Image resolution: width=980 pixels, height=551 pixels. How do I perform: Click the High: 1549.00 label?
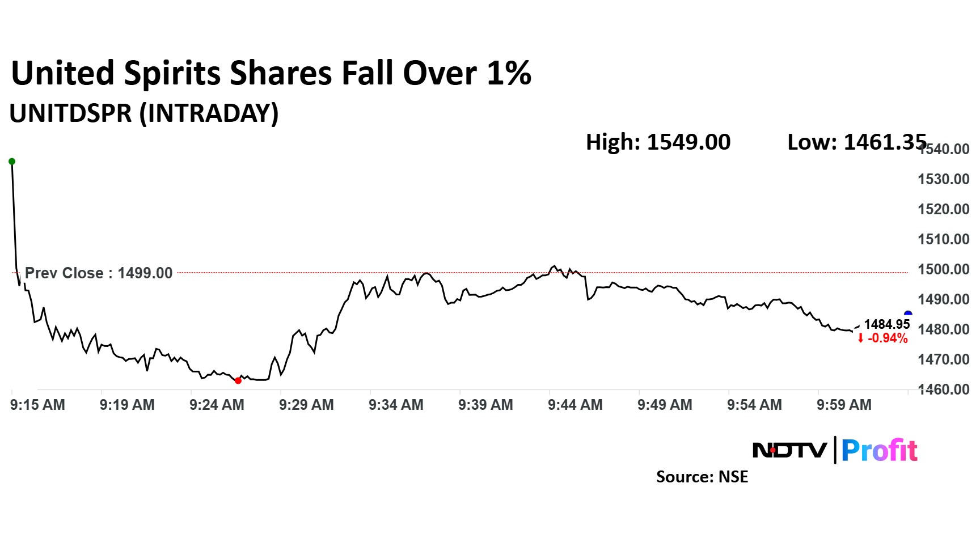click(x=658, y=142)
